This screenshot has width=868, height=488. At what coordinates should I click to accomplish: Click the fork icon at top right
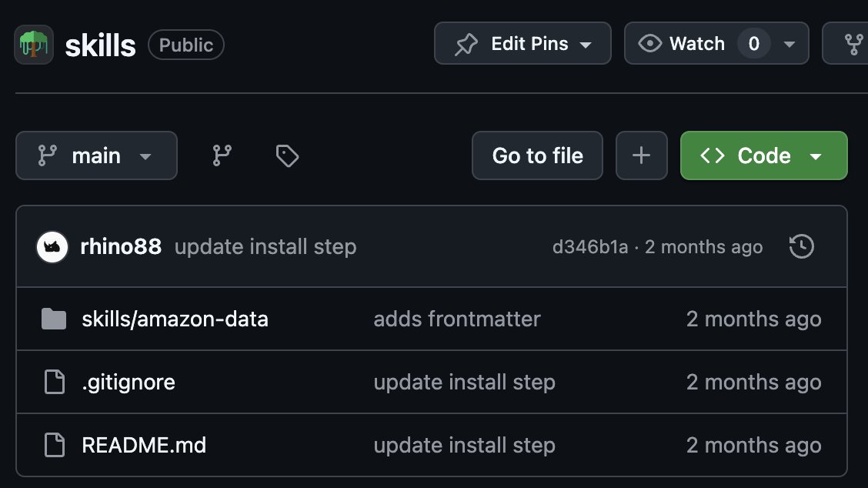(x=853, y=44)
